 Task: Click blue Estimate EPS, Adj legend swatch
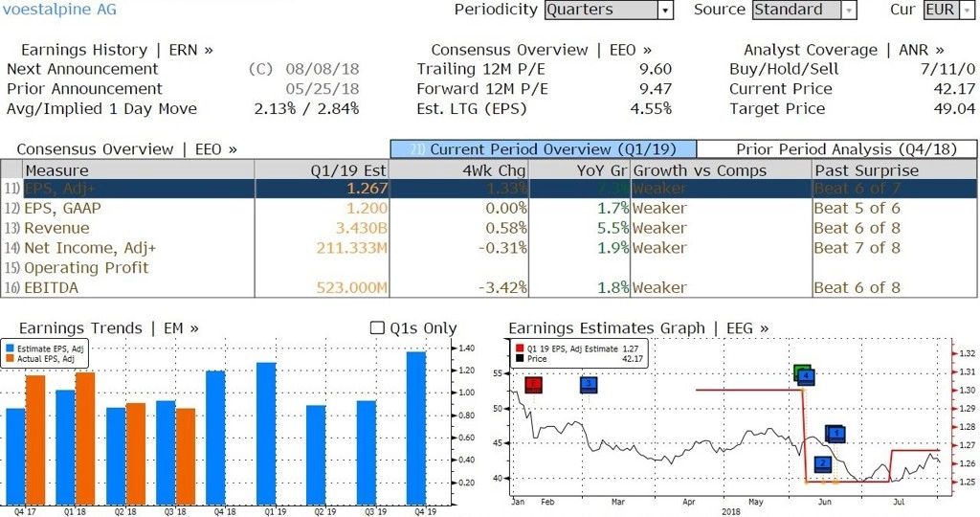tap(10, 348)
